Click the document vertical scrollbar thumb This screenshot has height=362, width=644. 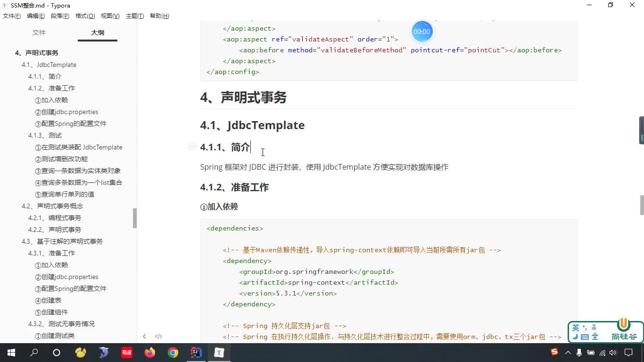(x=642, y=205)
